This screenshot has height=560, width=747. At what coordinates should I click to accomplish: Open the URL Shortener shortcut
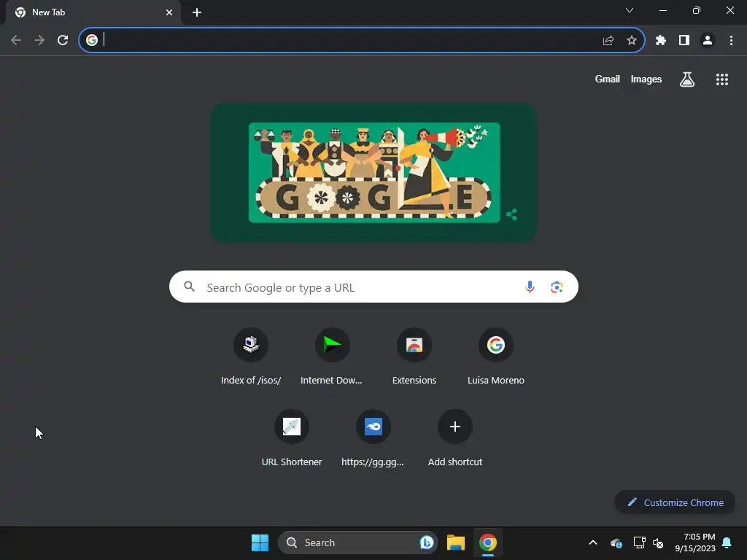292,438
